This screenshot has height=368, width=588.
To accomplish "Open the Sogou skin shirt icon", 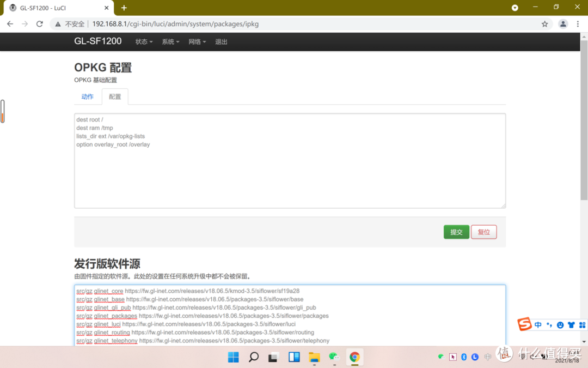I will click(x=571, y=325).
